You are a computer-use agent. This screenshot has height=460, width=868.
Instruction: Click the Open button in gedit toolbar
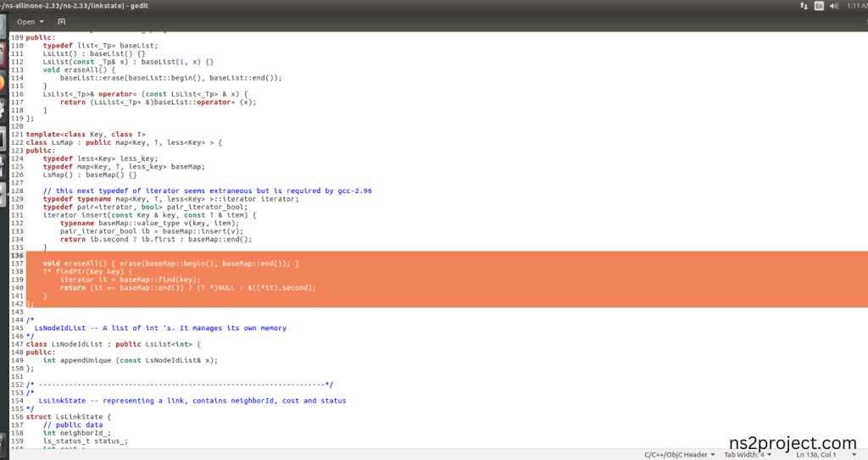(25, 22)
